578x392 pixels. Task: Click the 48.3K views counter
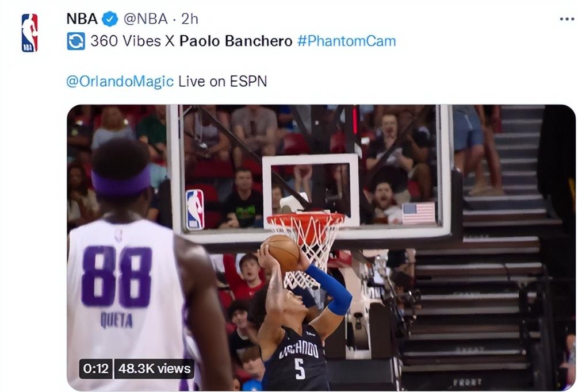[x=155, y=368]
